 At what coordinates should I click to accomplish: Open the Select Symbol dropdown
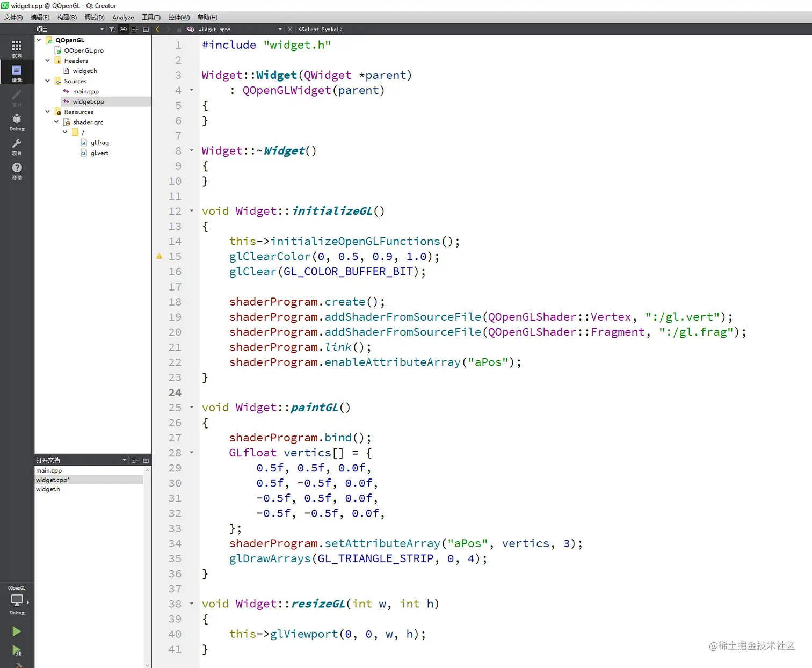(321, 30)
